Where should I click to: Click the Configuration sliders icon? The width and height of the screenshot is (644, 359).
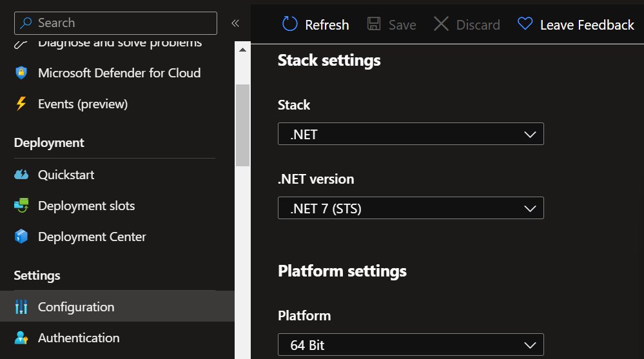21,307
